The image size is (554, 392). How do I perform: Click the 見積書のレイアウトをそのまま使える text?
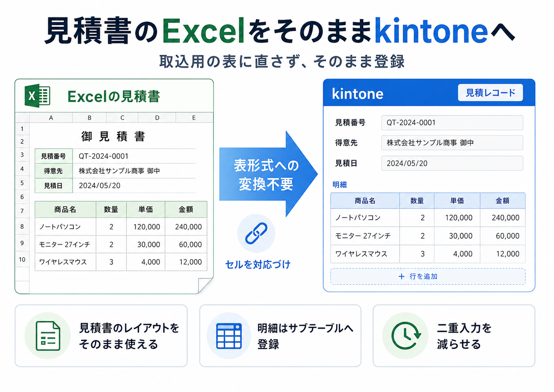point(129,336)
